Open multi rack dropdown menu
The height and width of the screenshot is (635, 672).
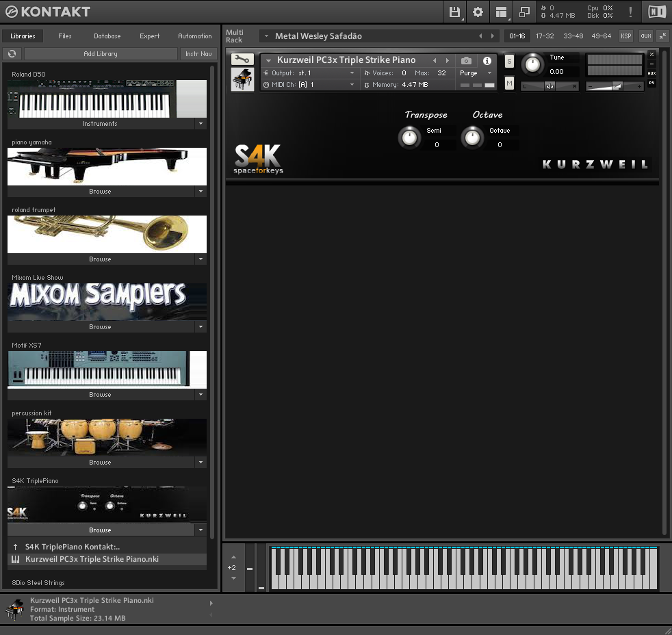click(266, 36)
